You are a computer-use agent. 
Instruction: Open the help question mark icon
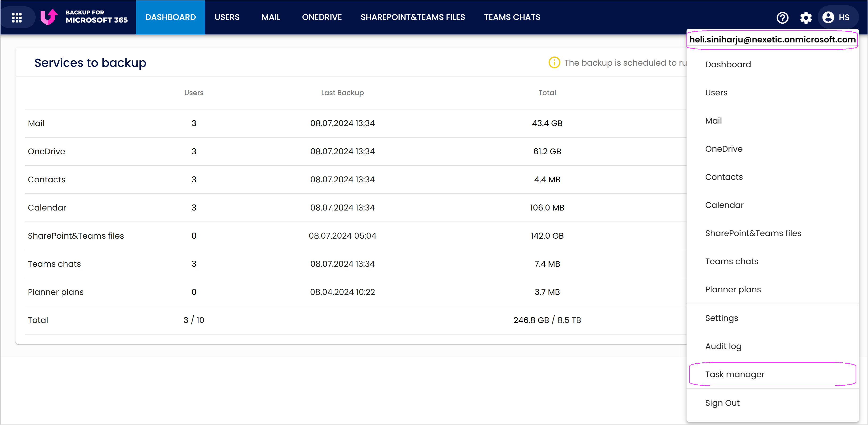782,18
